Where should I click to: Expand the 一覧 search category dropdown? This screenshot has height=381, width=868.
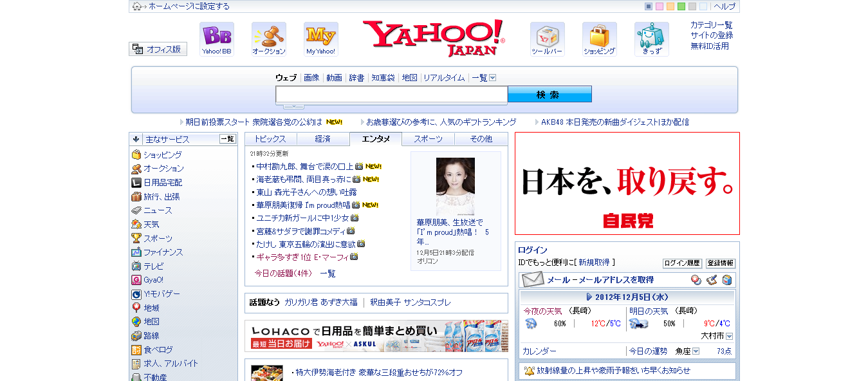coord(493,78)
